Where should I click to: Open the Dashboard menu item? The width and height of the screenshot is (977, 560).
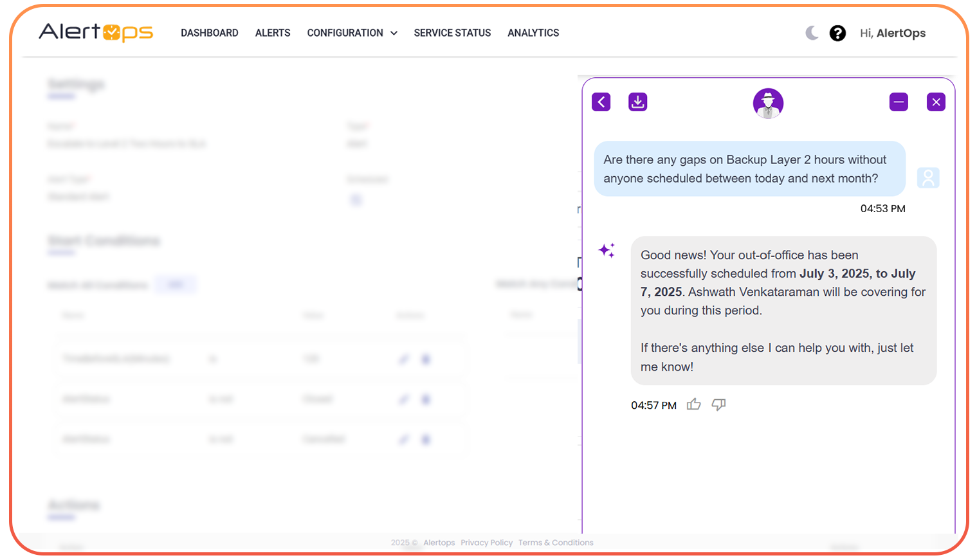(x=210, y=33)
